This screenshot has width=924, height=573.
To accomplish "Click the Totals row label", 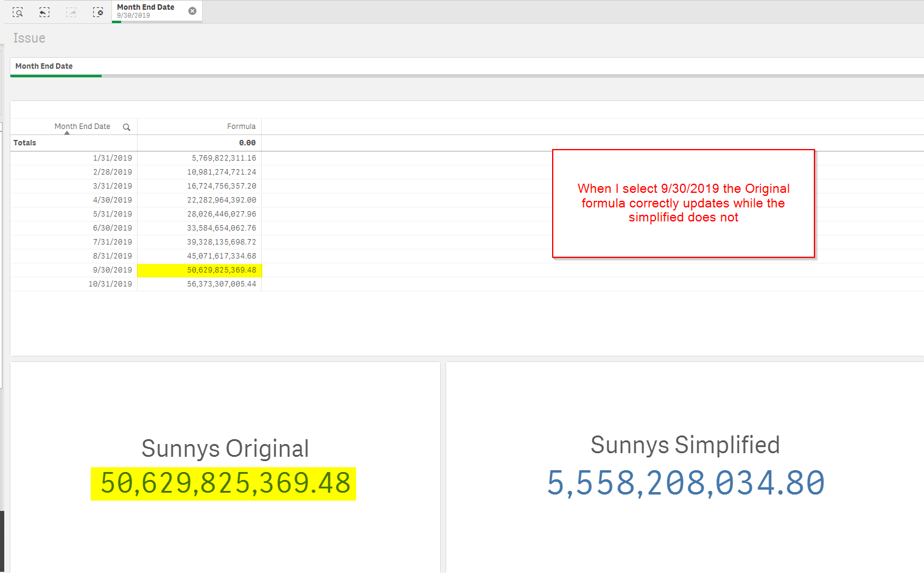I will 25,143.
